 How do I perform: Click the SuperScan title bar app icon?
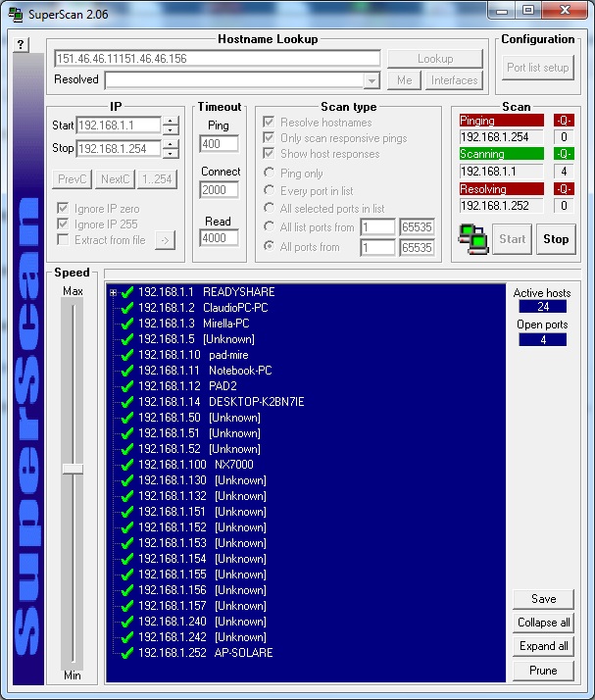tap(16, 13)
